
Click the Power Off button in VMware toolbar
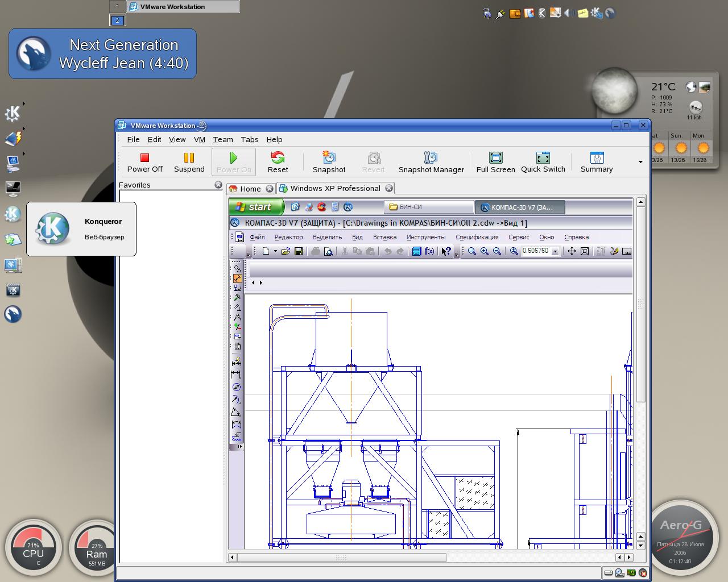(144, 163)
